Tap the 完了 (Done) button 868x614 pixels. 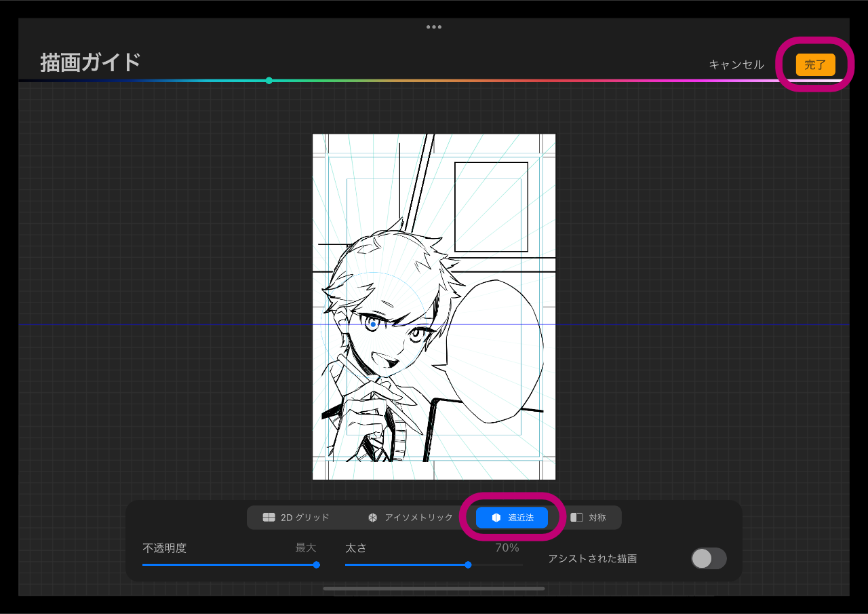tap(815, 65)
